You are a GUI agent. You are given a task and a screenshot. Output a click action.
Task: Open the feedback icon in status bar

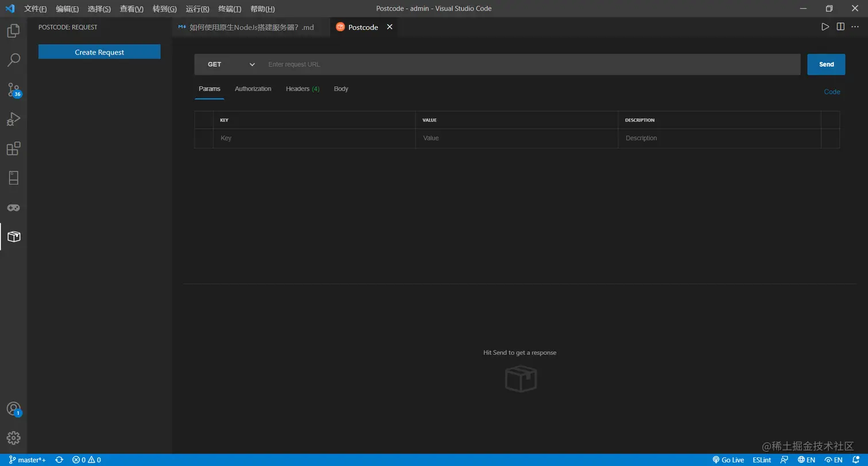coord(784,460)
